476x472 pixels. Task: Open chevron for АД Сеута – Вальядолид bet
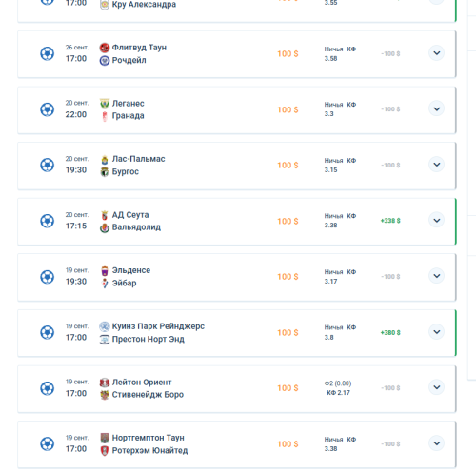point(437,220)
